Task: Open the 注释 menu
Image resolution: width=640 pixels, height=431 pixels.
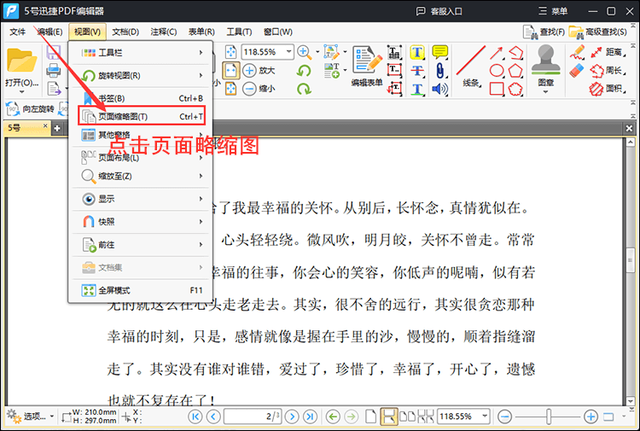Action: pyautogui.click(x=164, y=32)
